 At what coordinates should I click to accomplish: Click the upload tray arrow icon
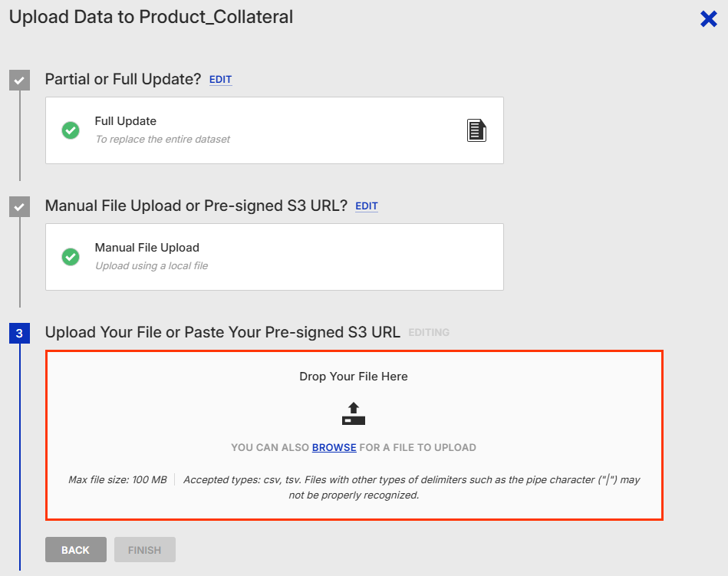(x=354, y=413)
